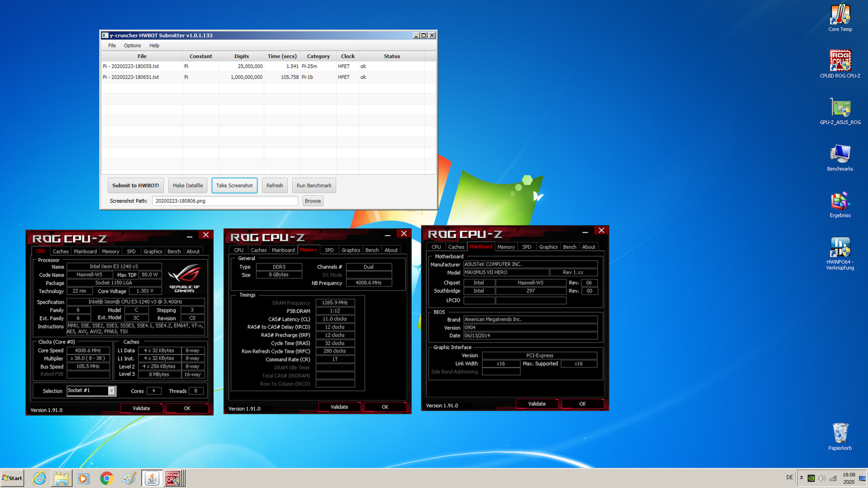Click Validate in middle CPU-Z window
The height and width of the screenshot is (488, 868).
[x=339, y=407]
